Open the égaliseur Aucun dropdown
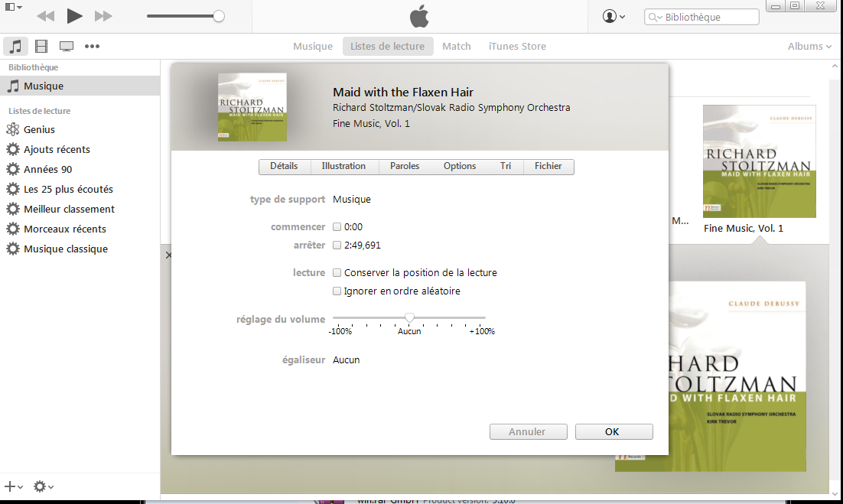This screenshot has height=504, width=843. (x=347, y=360)
